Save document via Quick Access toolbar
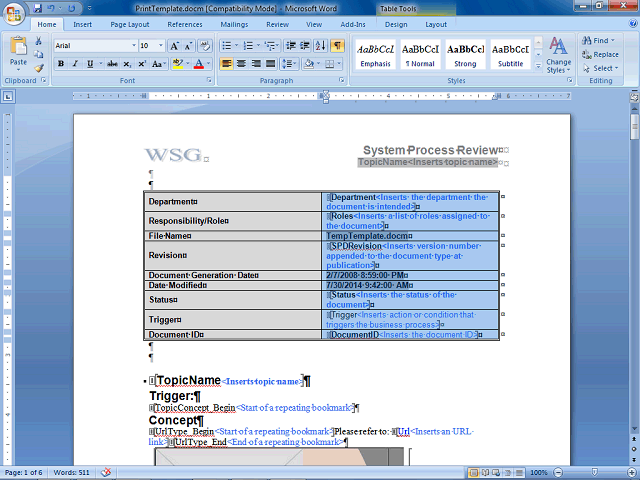Image resolution: width=640 pixels, height=480 pixels. (38, 8)
